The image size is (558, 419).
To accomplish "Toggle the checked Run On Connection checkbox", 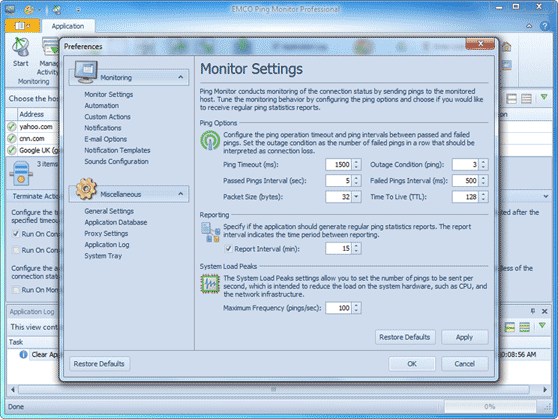I will (x=15, y=234).
